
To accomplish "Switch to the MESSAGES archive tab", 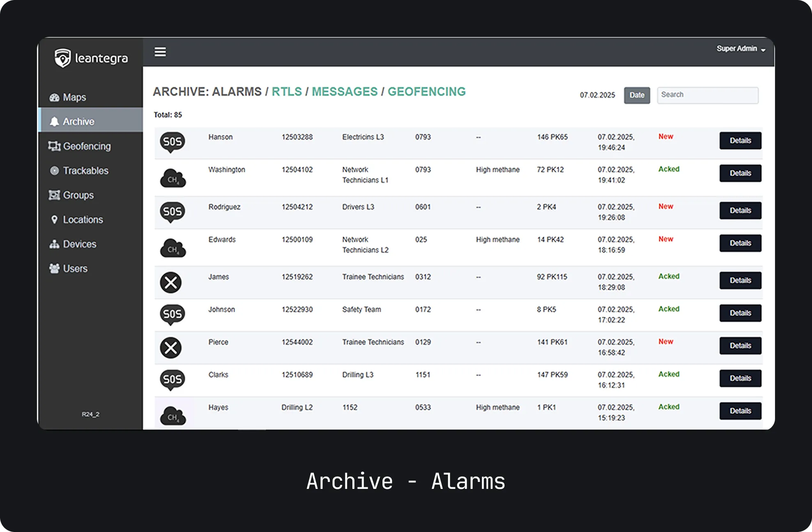I will click(345, 92).
